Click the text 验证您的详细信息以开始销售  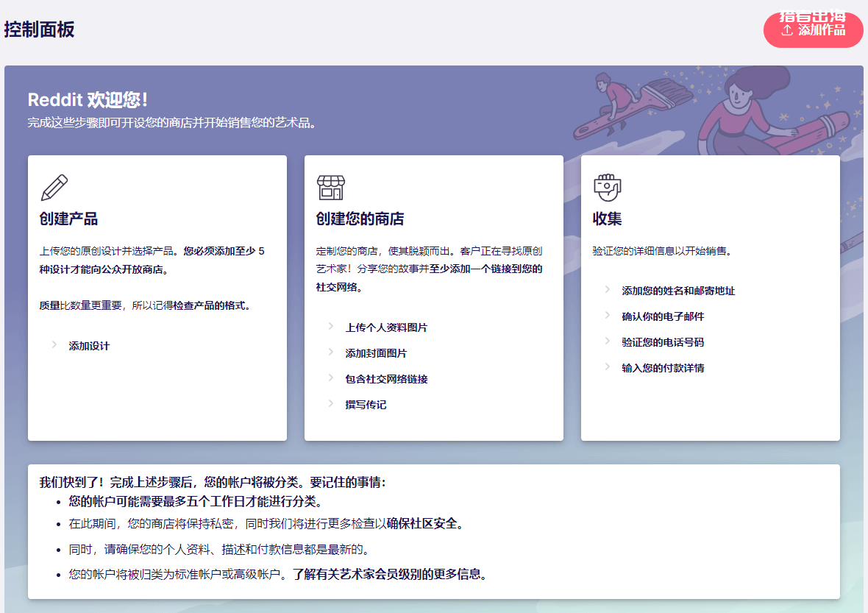pos(662,251)
